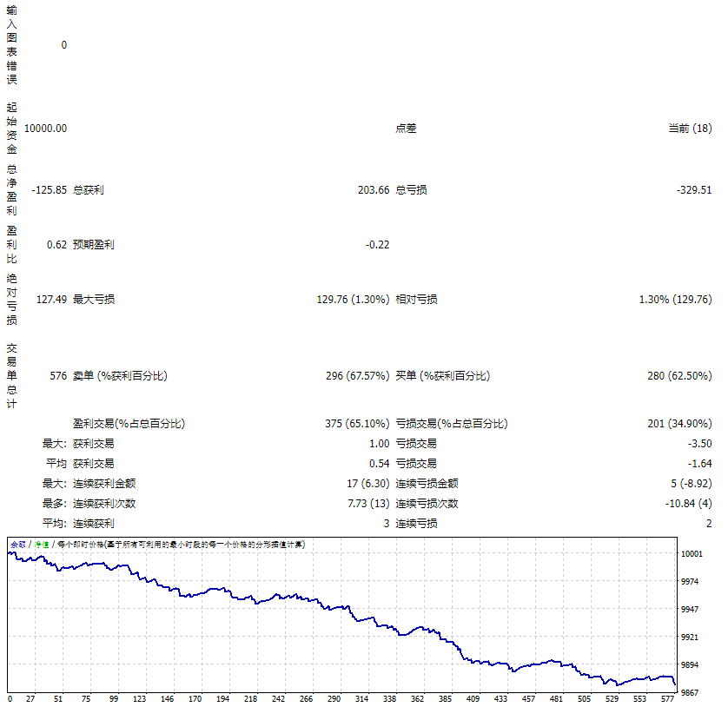Click the spread value 当前 (18)
This screenshot has height=707, width=728.
pyautogui.click(x=690, y=129)
